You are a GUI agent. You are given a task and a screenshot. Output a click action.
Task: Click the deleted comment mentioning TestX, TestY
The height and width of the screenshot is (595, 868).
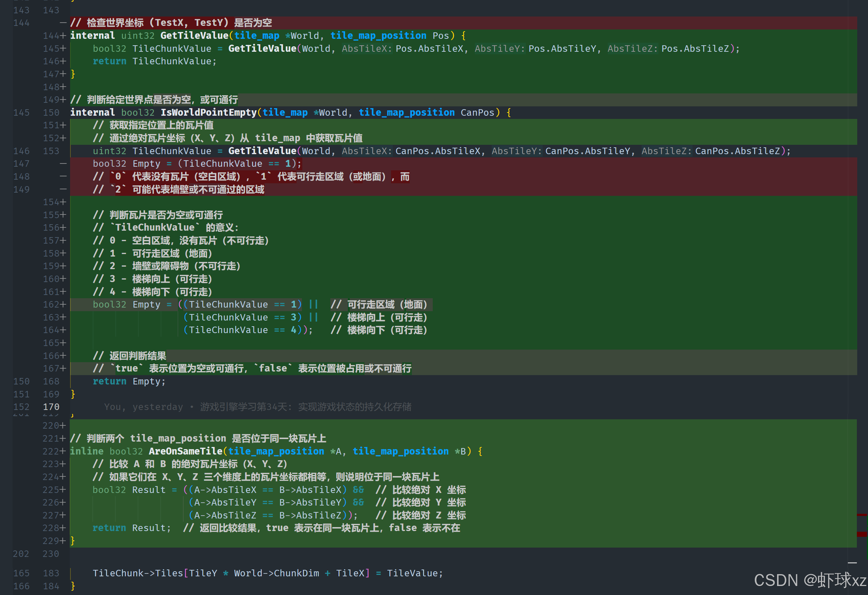pyautogui.click(x=171, y=23)
